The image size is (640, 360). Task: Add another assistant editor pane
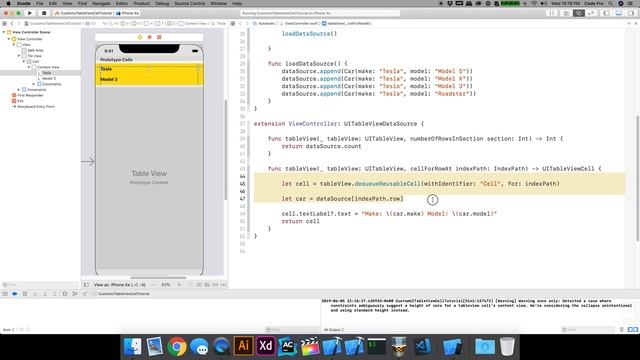[x=629, y=24]
